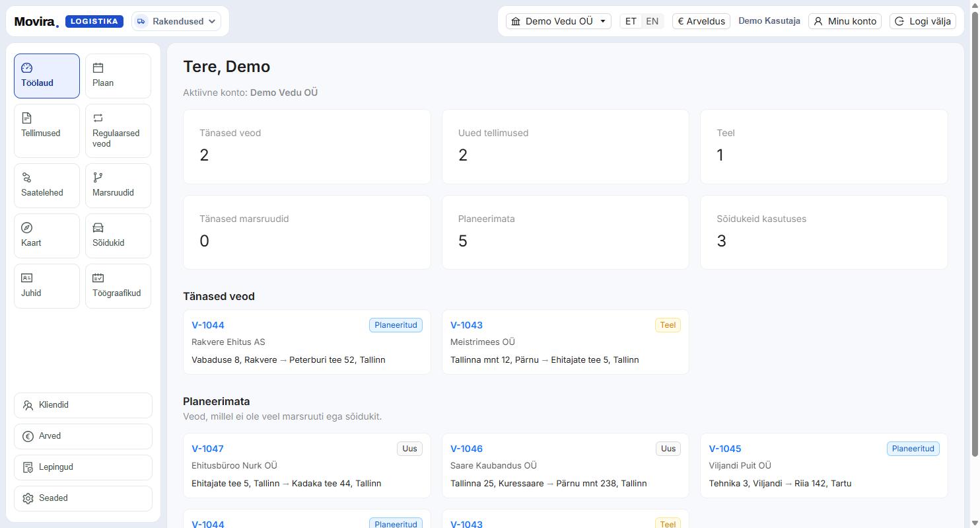Open the Juhid ID card icon
980x528 pixels.
tap(27, 278)
